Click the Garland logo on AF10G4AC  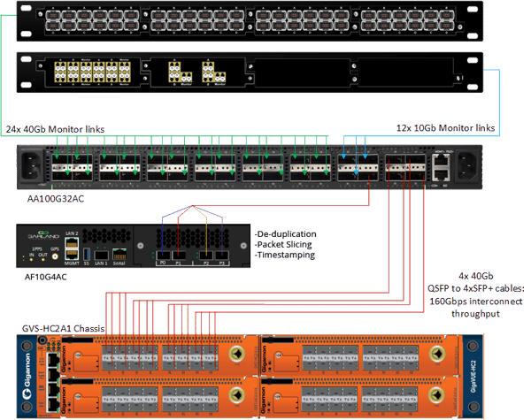click(43, 234)
